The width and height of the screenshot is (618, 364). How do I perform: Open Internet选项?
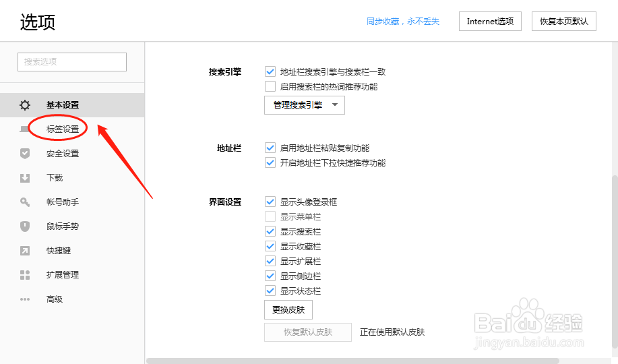pos(491,22)
